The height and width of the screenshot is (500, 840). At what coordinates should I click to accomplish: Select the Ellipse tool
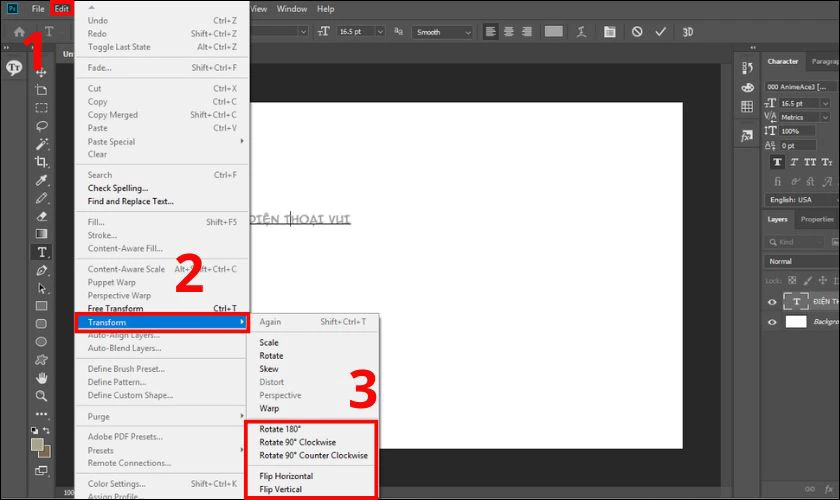[41, 342]
